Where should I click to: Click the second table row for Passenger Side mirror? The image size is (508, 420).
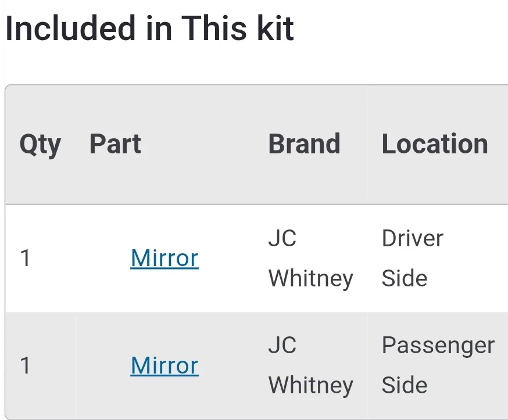pos(254,365)
